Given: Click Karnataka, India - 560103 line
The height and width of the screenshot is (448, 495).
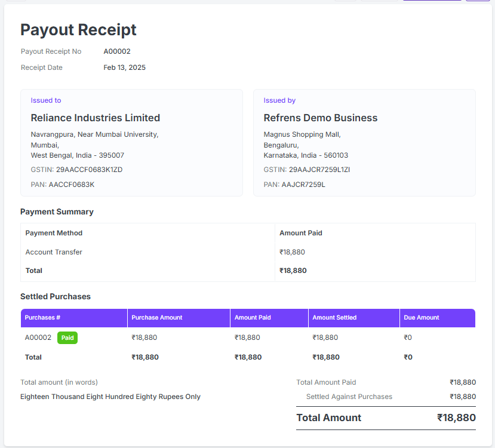Looking at the screenshot, I should point(306,155).
